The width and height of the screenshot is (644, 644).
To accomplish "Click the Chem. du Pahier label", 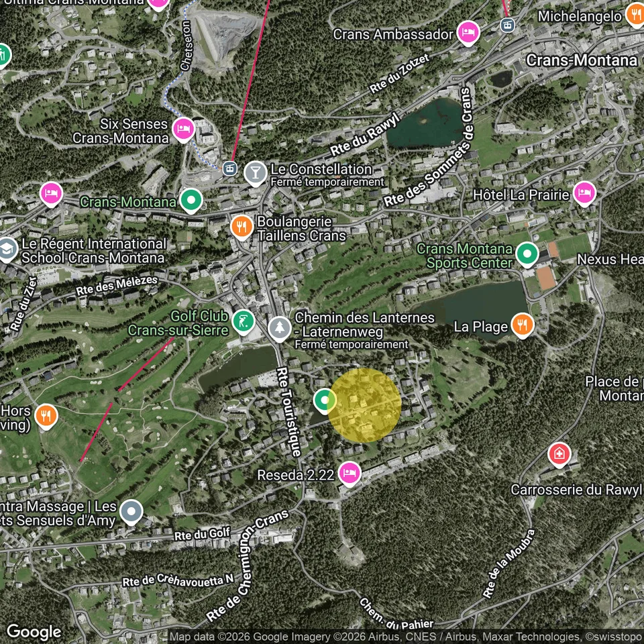I will (x=396, y=615).
